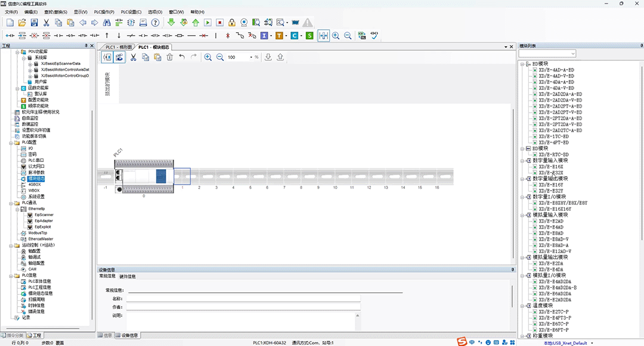Viewport: 644px width, 346px height.
Task: Zoom out using the ladder toolbar magnifier minus
Action: 348,36
